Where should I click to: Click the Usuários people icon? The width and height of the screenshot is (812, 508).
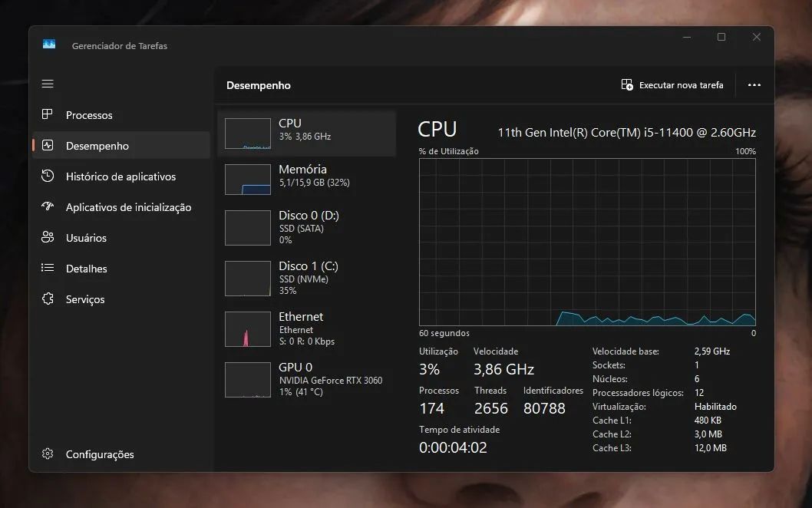(x=48, y=237)
